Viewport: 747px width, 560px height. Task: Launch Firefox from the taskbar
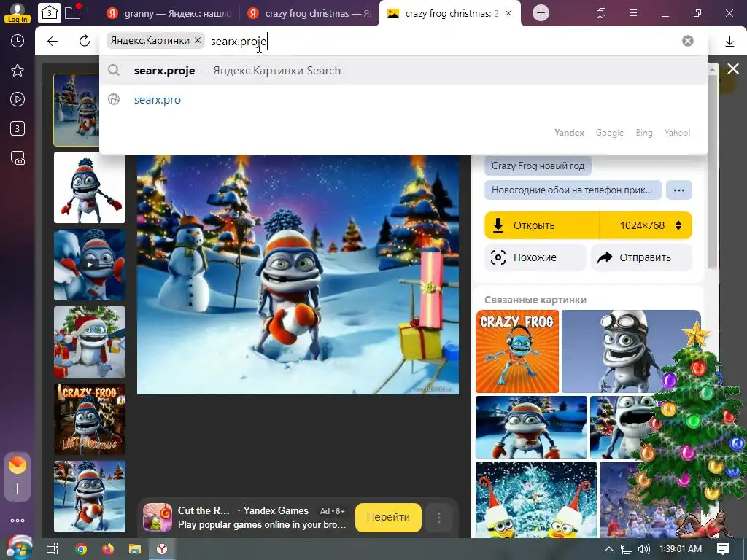point(108,549)
